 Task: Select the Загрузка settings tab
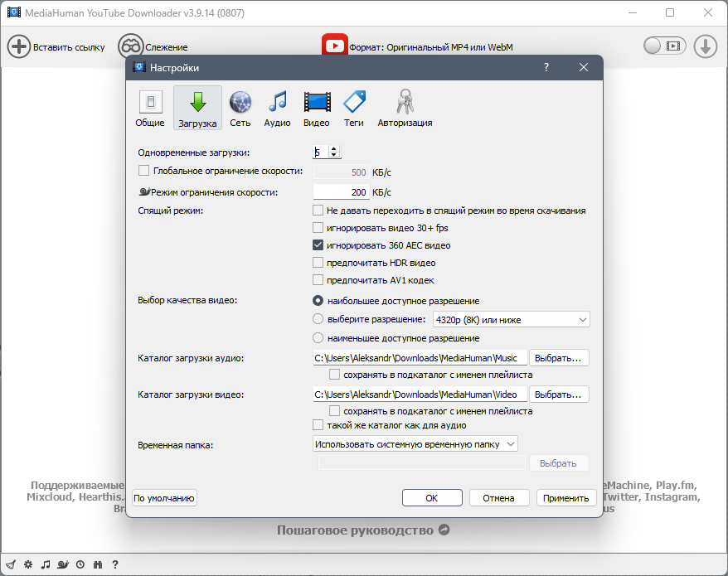point(197,108)
